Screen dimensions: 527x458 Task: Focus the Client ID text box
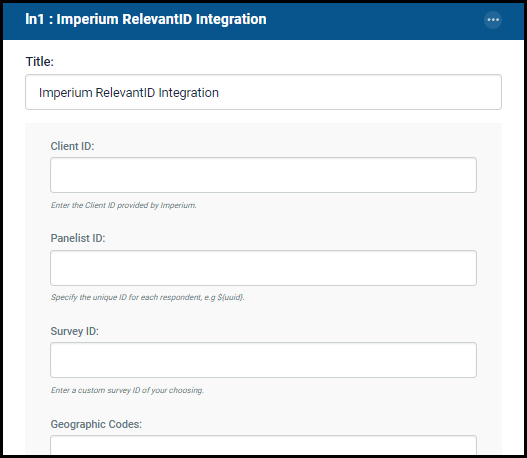263,175
